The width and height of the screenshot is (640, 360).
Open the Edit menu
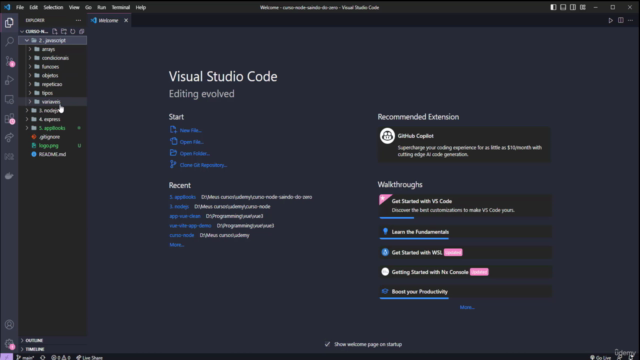click(x=33, y=7)
